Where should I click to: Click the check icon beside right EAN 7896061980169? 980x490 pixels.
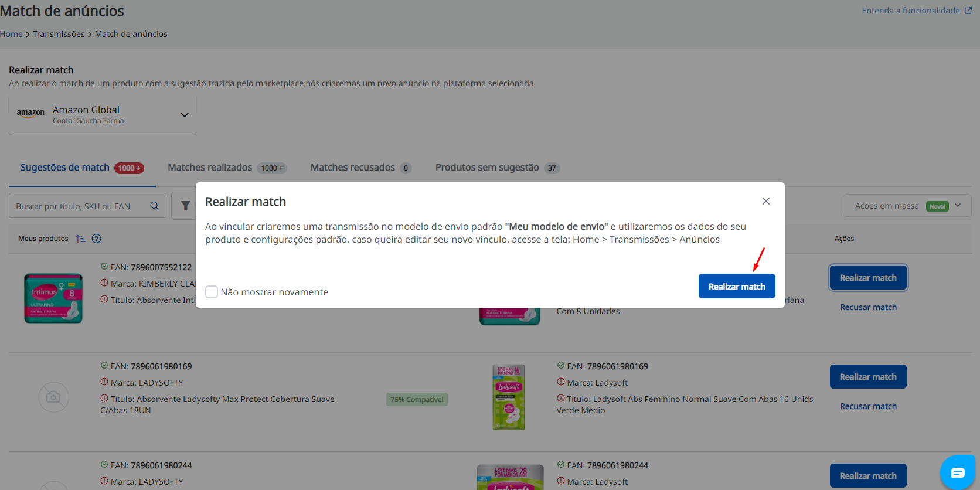[561, 366]
